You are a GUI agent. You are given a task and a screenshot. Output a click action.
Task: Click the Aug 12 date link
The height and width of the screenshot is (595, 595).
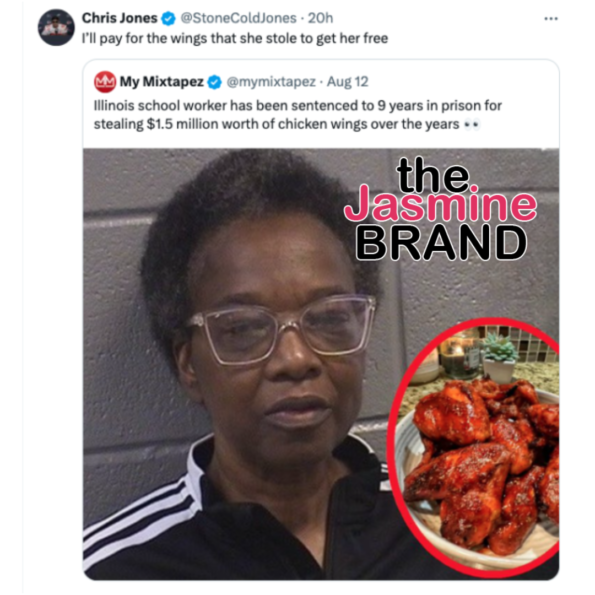tap(348, 82)
